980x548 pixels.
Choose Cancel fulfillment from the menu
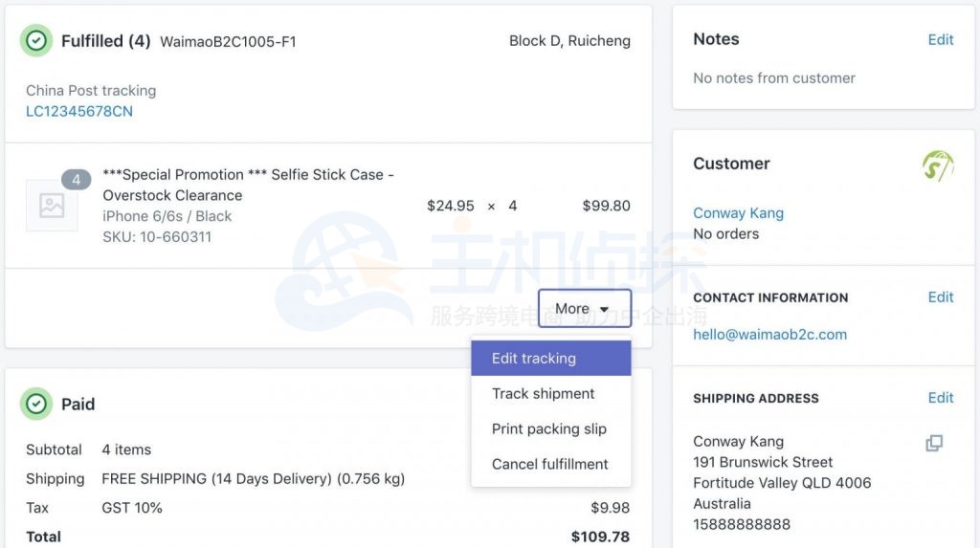(x=550, y=465)
